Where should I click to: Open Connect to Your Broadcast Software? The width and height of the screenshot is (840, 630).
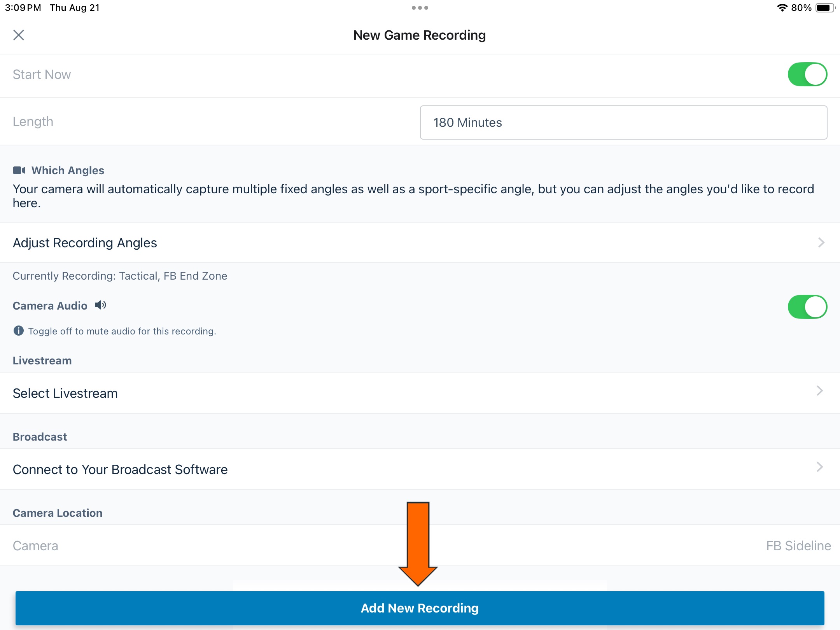click(120, 469)
